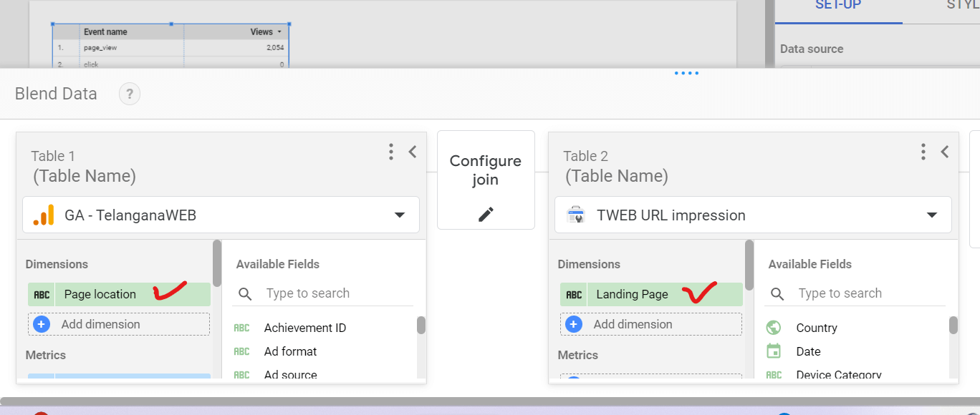Switch to the SET-UP tab

837,6
